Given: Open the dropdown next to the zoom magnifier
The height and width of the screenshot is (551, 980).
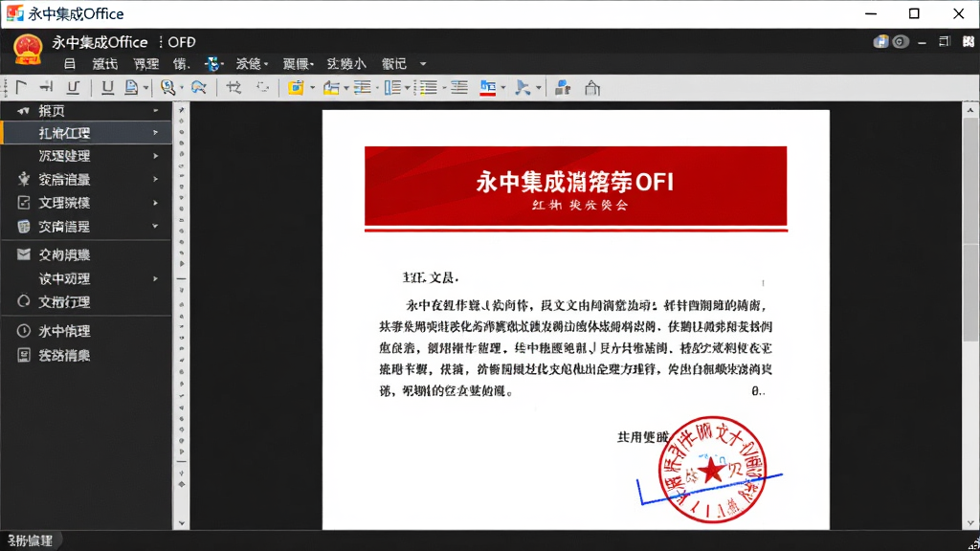Looking at the screenshot, I should (181, 88).
